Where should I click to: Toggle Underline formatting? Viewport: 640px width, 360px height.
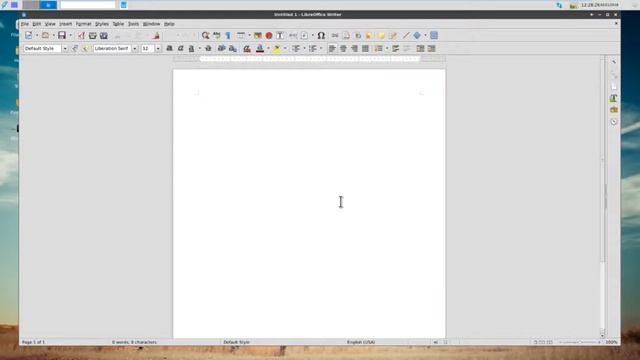pos(191,49)
